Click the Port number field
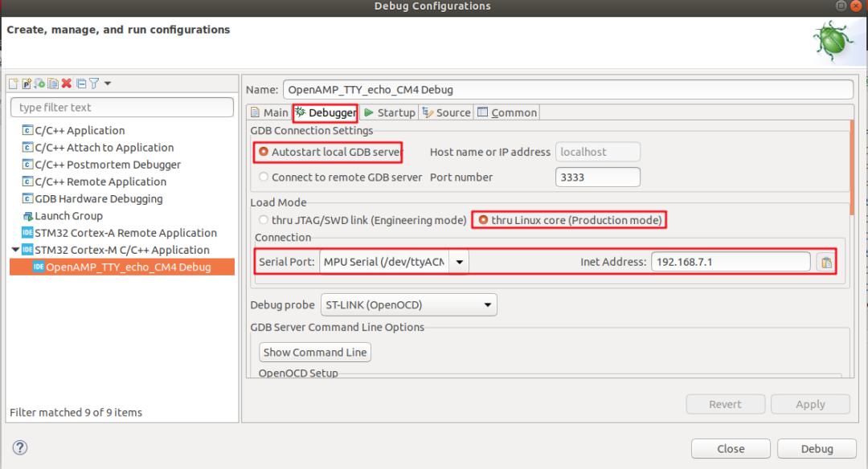868x469 pixels. point(598,177)
